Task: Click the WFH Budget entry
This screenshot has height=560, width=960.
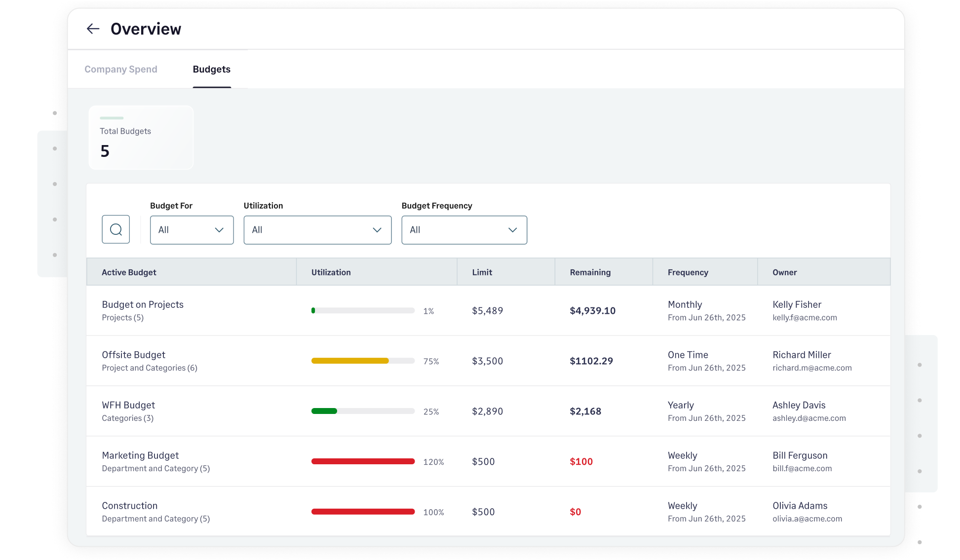Action: pyautogui.click(x=128, y=405)
